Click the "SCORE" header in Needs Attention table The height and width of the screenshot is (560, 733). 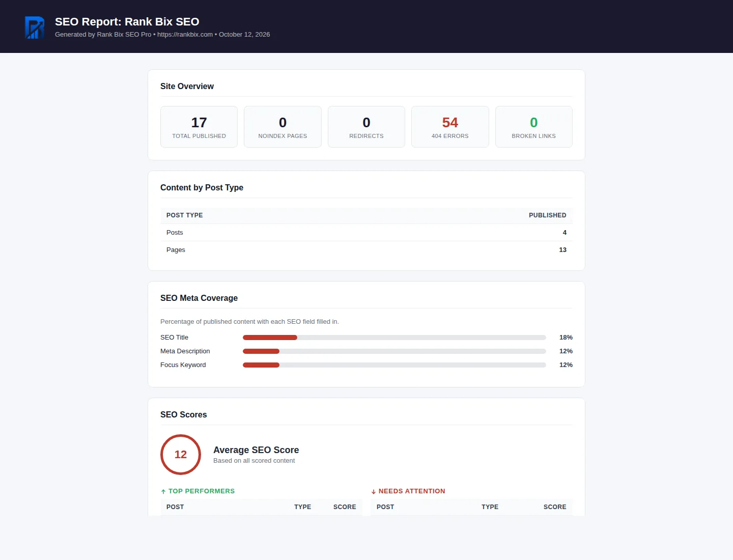[x=555, y=507]
